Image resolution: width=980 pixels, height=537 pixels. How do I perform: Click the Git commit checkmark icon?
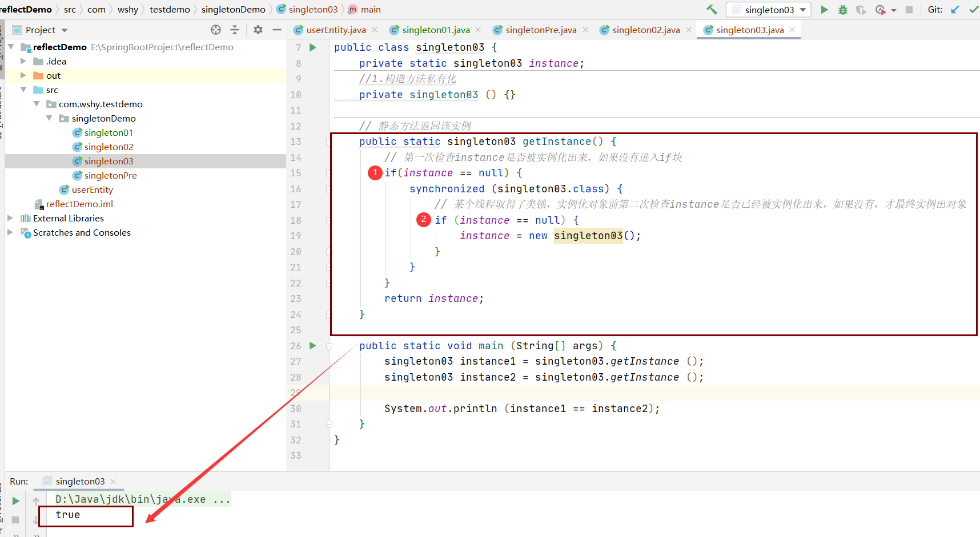coord(974,10)
